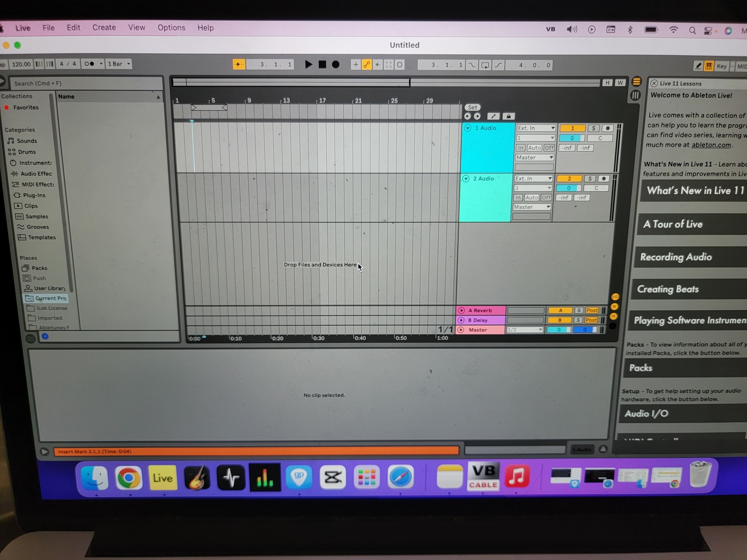Image resolution: width=747 pixels, height=560 pixels.
Task: Toggle the metronome button
Action: point(89,64)
